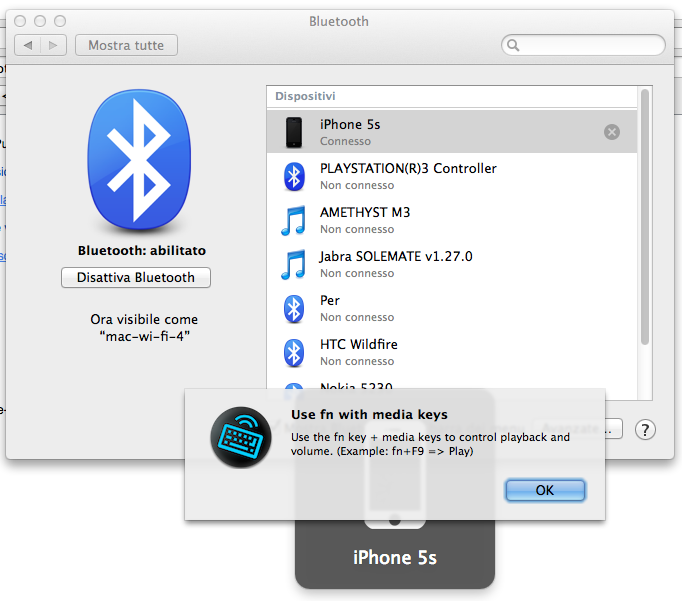Select AMETHYST M3 device name
Screen dimensions: 682x601
[365, 212]
